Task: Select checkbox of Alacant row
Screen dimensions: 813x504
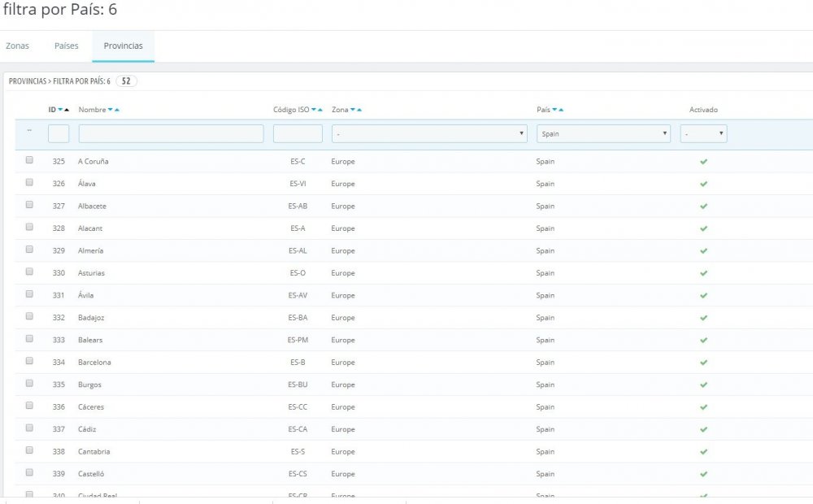Action: [x=29, y=227]
